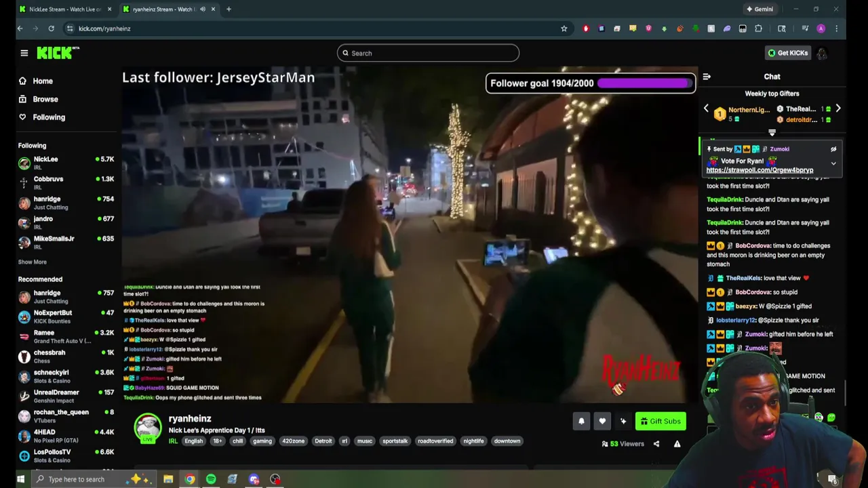Screen dimensions: 868x488
Task: Mute the ryanheinz tab audio icon
Action: 202,9
